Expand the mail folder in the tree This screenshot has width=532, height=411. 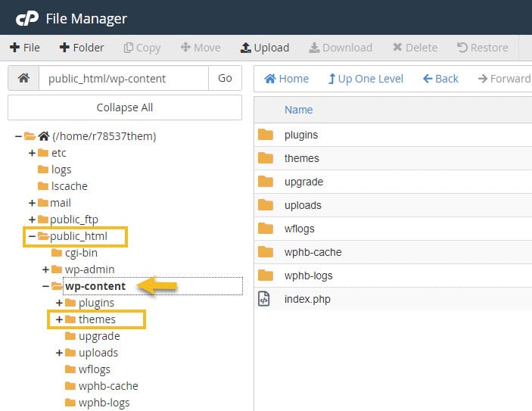(x=33, y=203)
